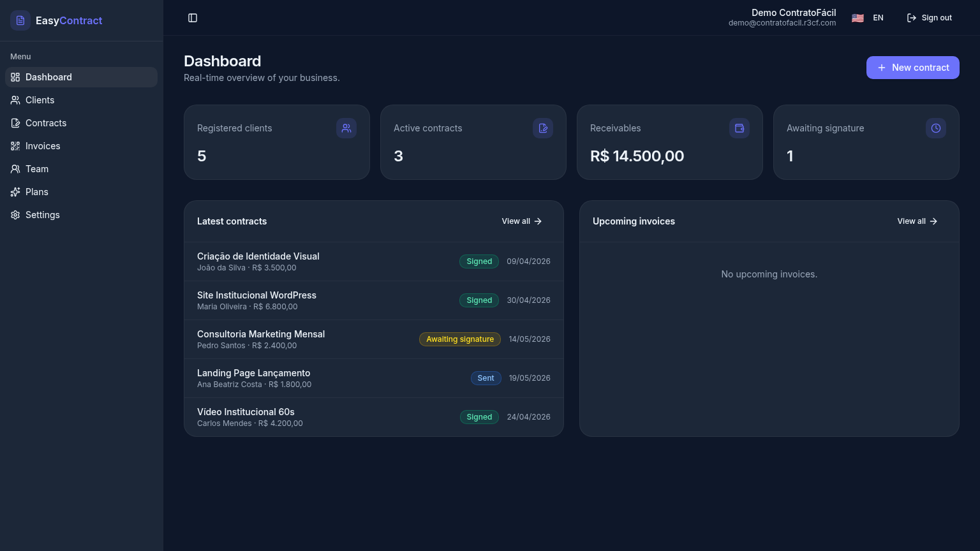Image resolution: width=980 pixels, height=551 pixels.
Task: Click View all for Upcoming invoices
Action: tap(917, 221)
